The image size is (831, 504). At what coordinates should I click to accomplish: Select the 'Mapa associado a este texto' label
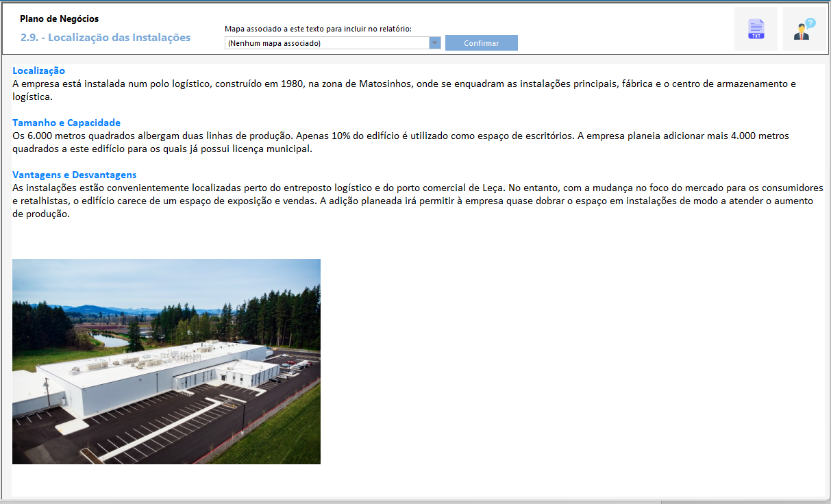pyautogui.click(x=318, y=29)
